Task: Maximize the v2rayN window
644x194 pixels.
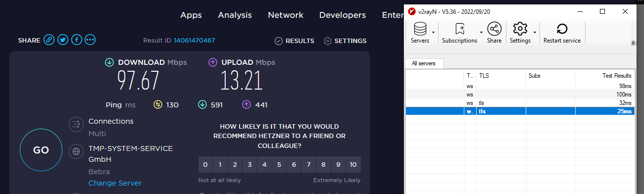Action: pyautogui.click(x=602, y=11)
